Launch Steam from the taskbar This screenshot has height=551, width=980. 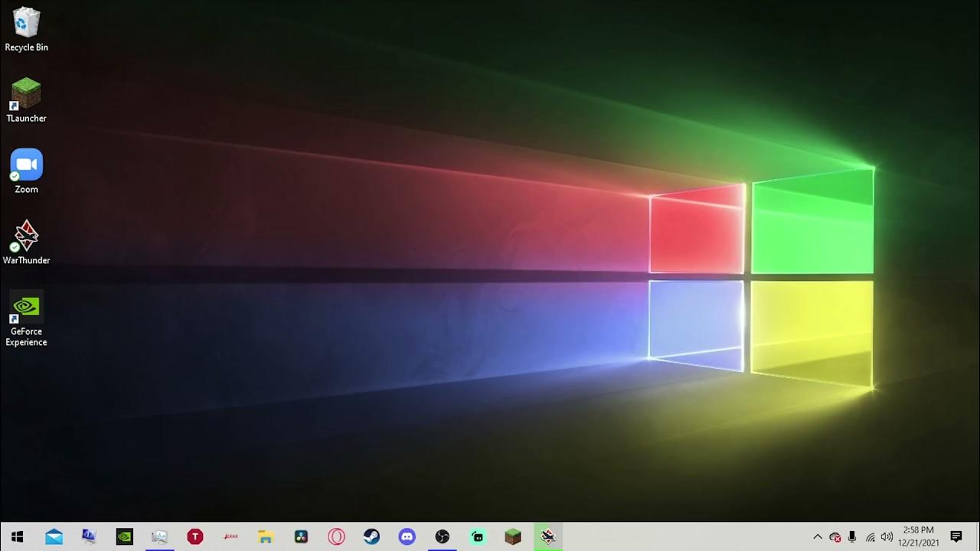click(371, 536)
